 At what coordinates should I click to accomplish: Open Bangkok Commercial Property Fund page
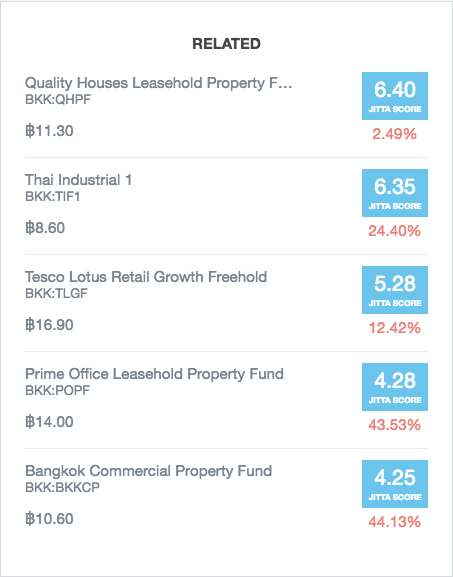(148, 471)
